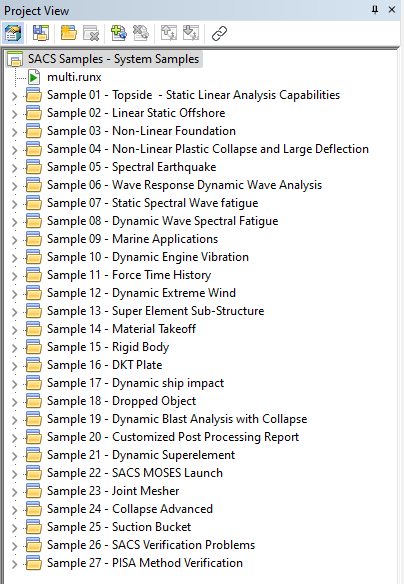Select Sample 18 - Dropped Object folder
This screenshot has height=584, width=404.
pos(121,401)
